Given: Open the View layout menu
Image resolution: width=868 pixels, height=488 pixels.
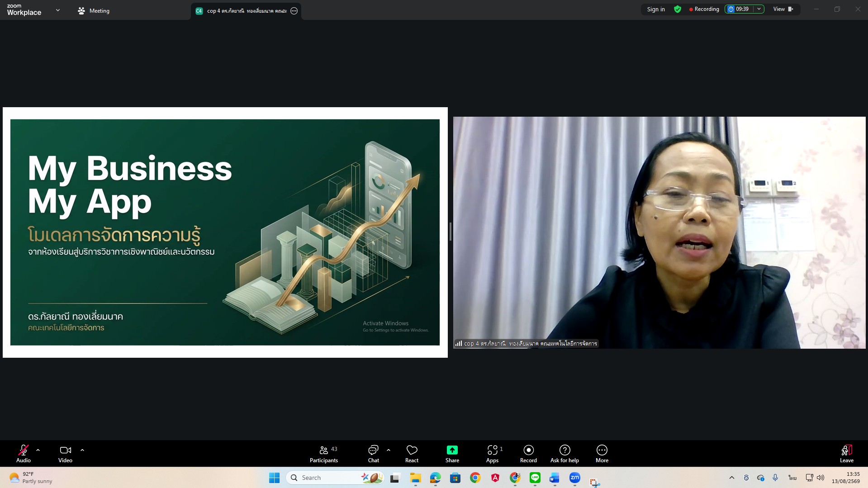Looking at the screenshot, I should [783, 9].
